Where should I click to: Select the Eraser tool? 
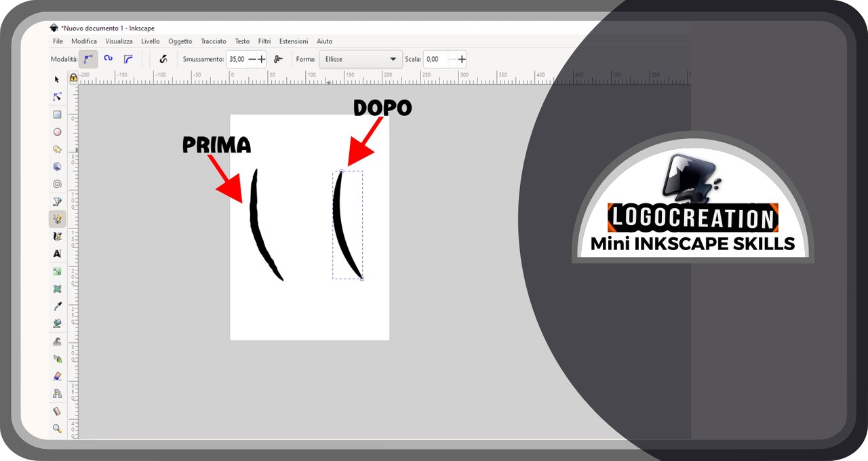[57, 376]
